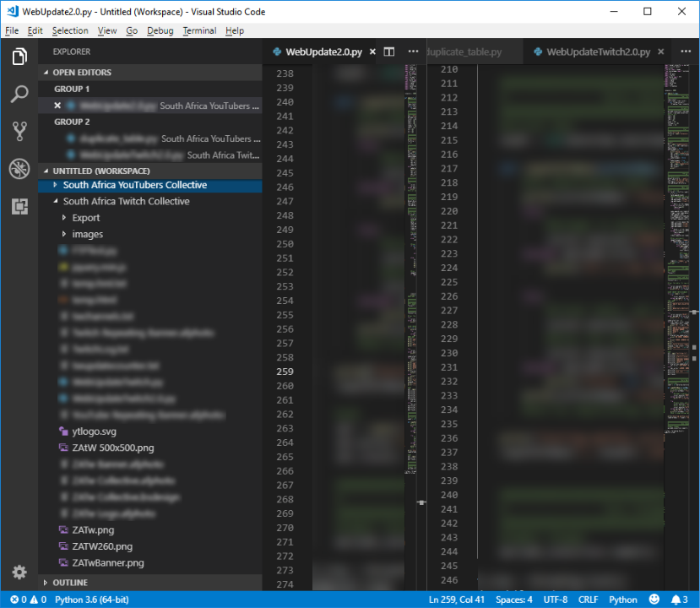The height and width of the screenshot is (608, 700).
Task: Close the WebUpdate2.0.py tab
Action: click(x=372, y=52)
